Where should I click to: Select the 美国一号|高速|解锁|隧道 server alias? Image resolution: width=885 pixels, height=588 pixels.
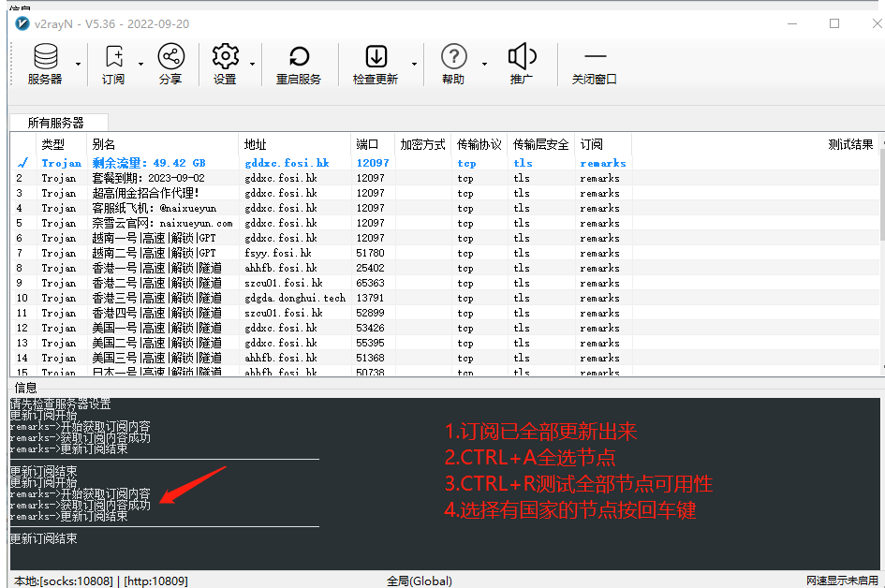[157, 328]
